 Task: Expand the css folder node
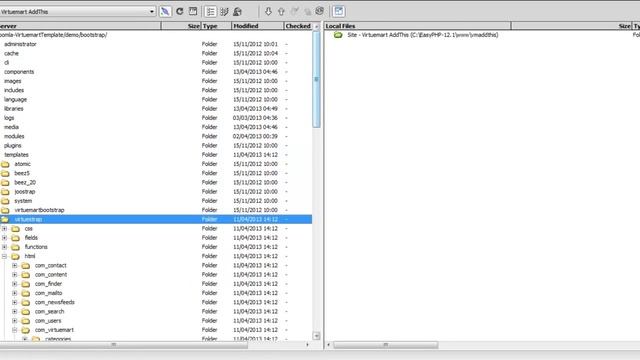pyautogui.click(x=4, y=229)
